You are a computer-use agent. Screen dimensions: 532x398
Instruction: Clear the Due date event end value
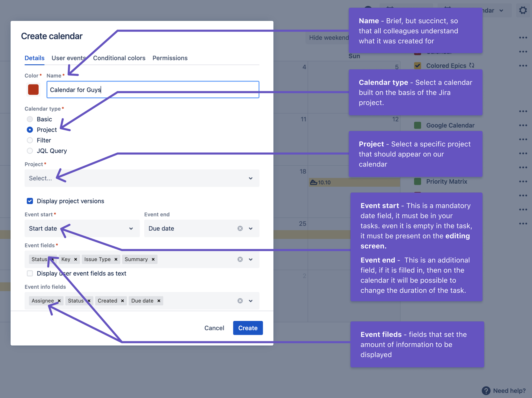pyautogui.click(x=240, y=228)
